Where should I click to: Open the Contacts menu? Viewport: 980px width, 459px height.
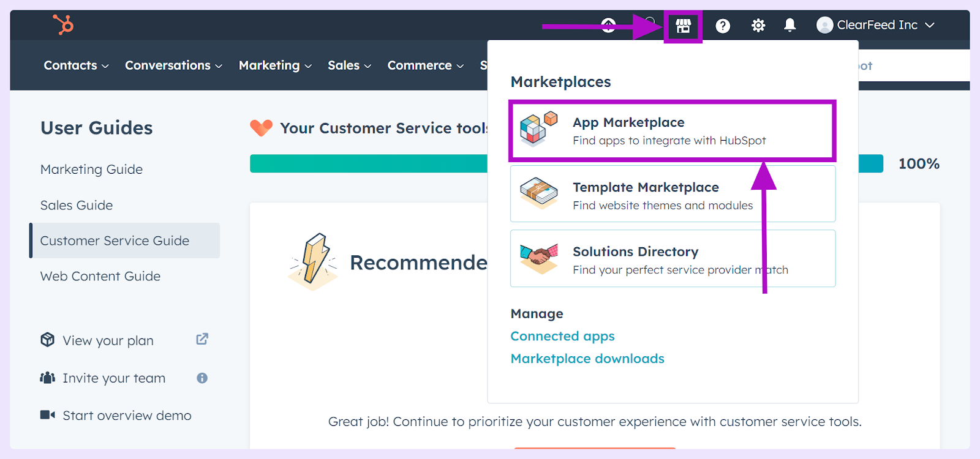click(x=76, y=65)
